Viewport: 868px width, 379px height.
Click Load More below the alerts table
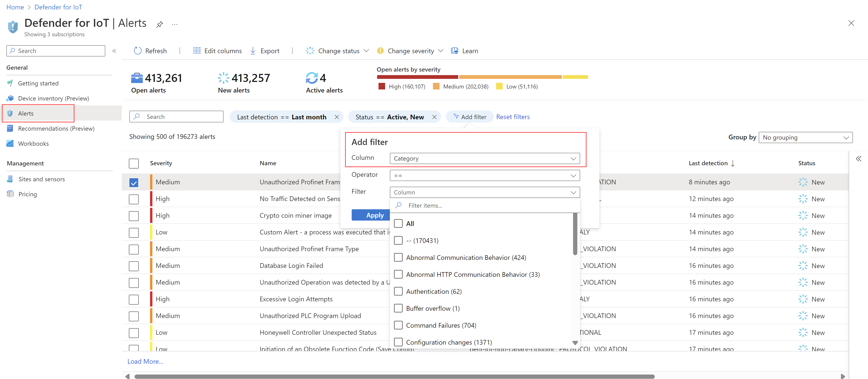[x=145, y=361]
